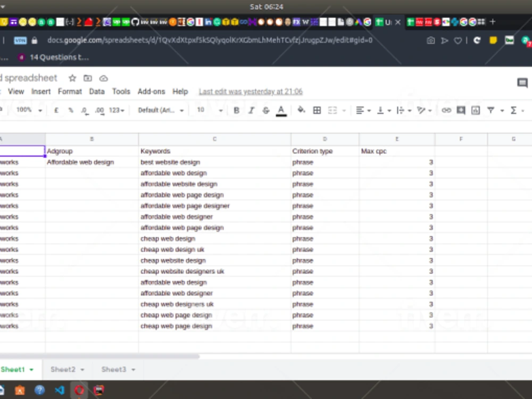The image size is (532, 399).
Task: Toggle the VPN badge
Action: coord(20,41)
